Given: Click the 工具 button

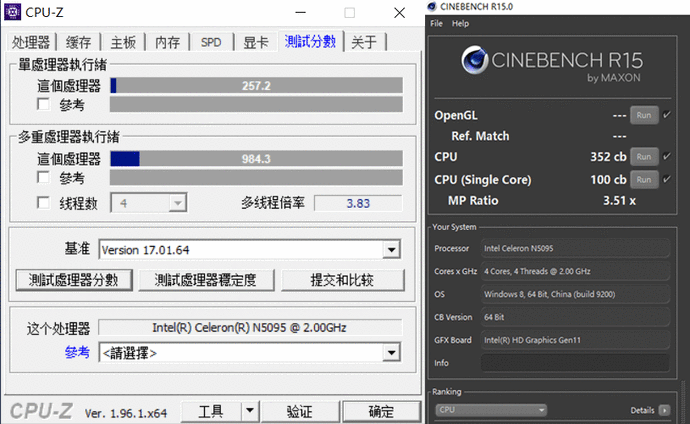Looking at the screenshot, I should (211, 411).
